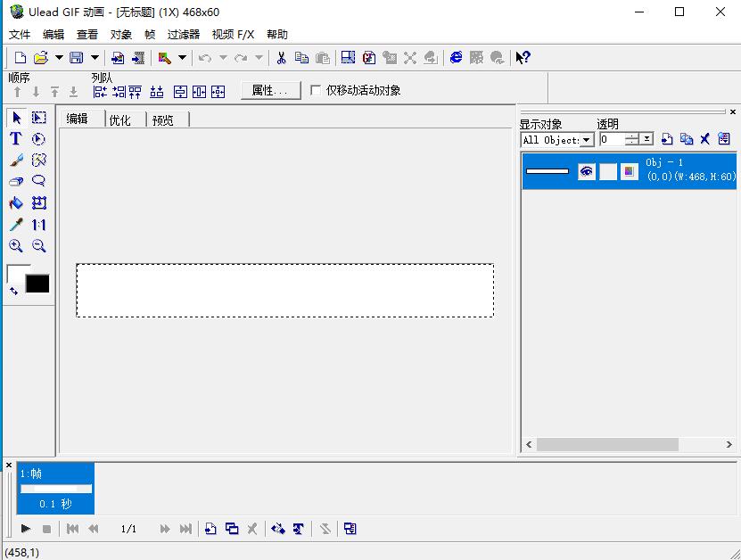Open the 编辑 menu
The image size is (741, 560).
pyautogui.click(x=54, y=34)
